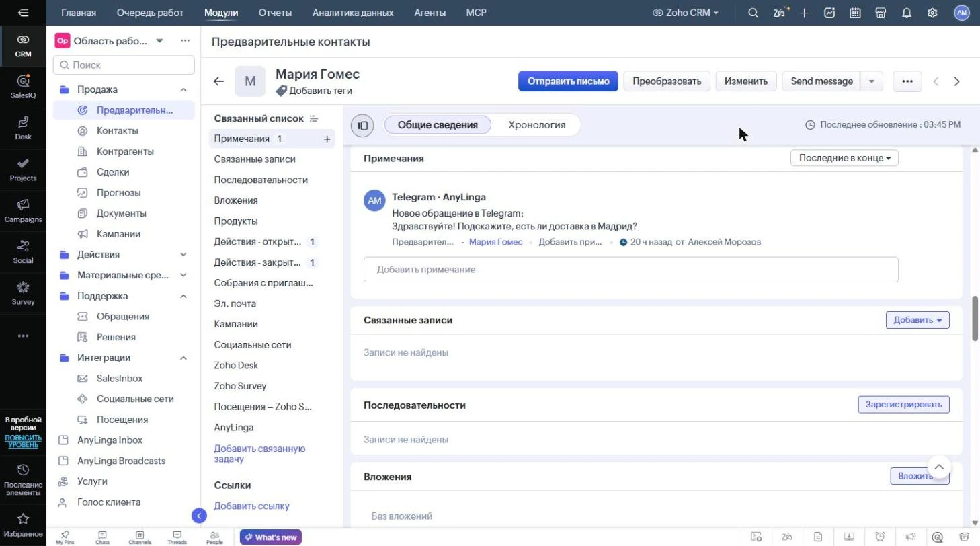
Task: Open Campaigns in the left app rail
Action: click(23, 210)
